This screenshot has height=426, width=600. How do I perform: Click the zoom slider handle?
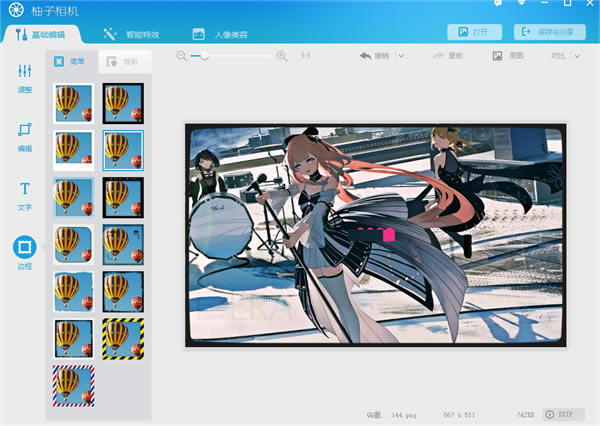pyautogui.click(x=204, y=56)
